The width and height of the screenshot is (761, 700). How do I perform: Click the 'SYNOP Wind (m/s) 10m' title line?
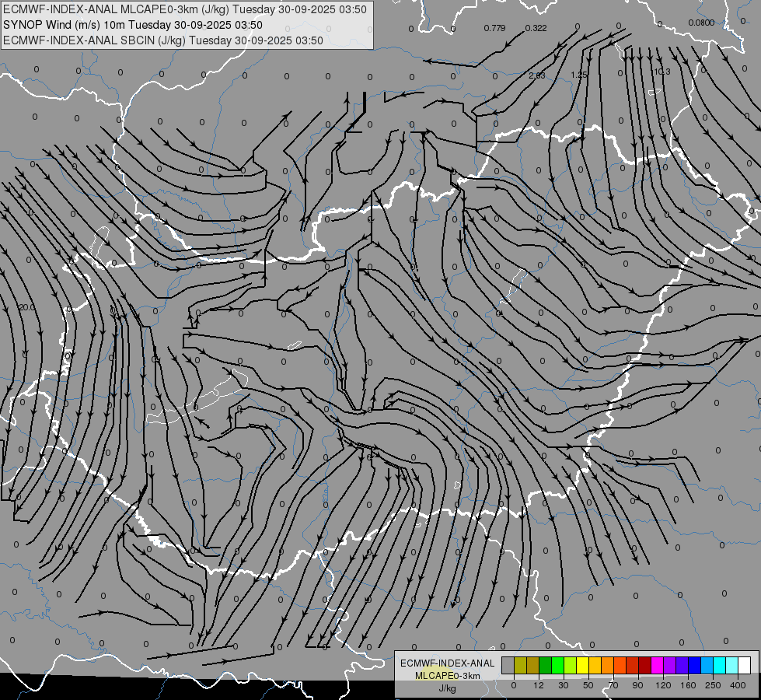(64, 25)
